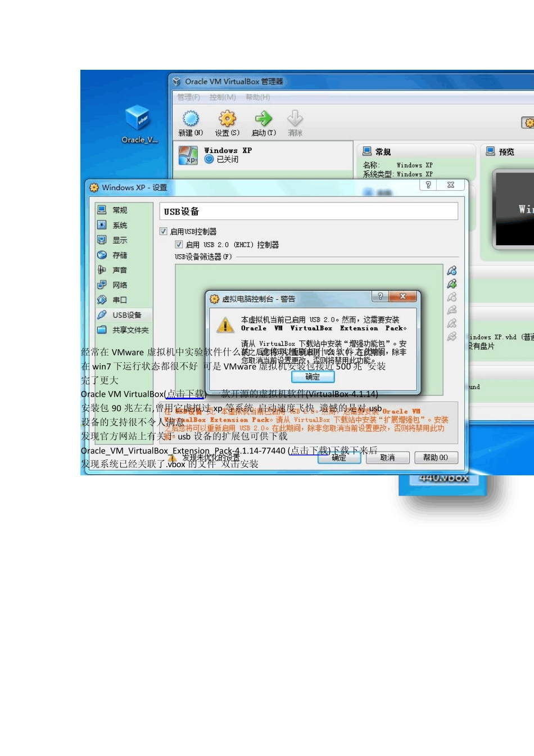
Task: Close the 虚拟电脑控制台 warning dialog
Action: [402, 296]
